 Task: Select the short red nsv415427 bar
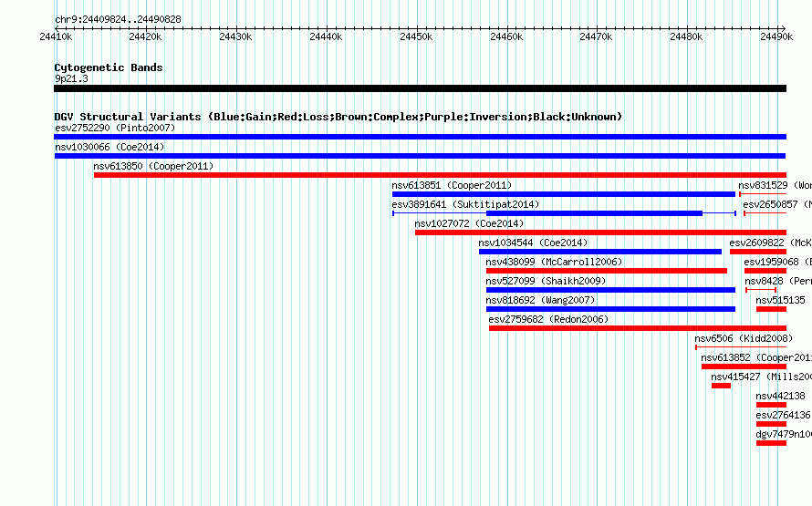tap(721, 386)
